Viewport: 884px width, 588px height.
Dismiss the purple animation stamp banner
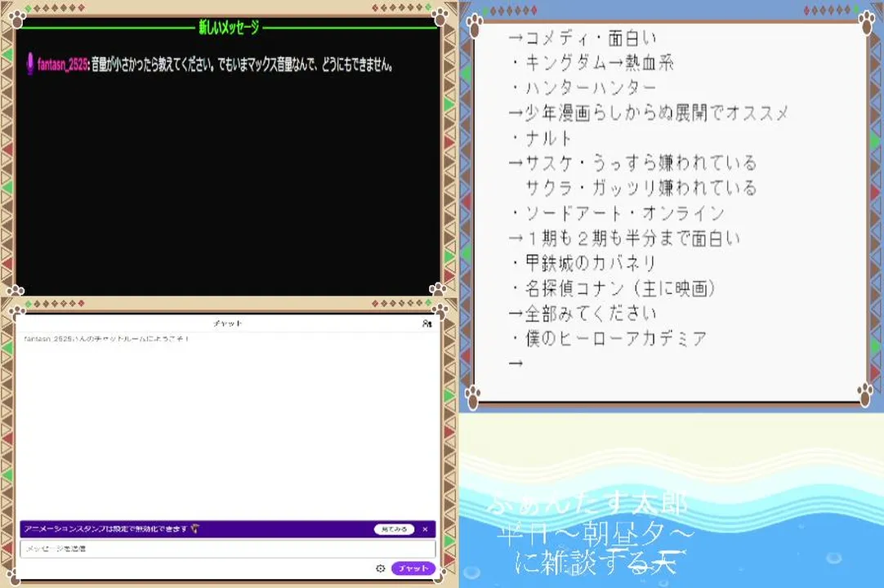tap(425, 529)
